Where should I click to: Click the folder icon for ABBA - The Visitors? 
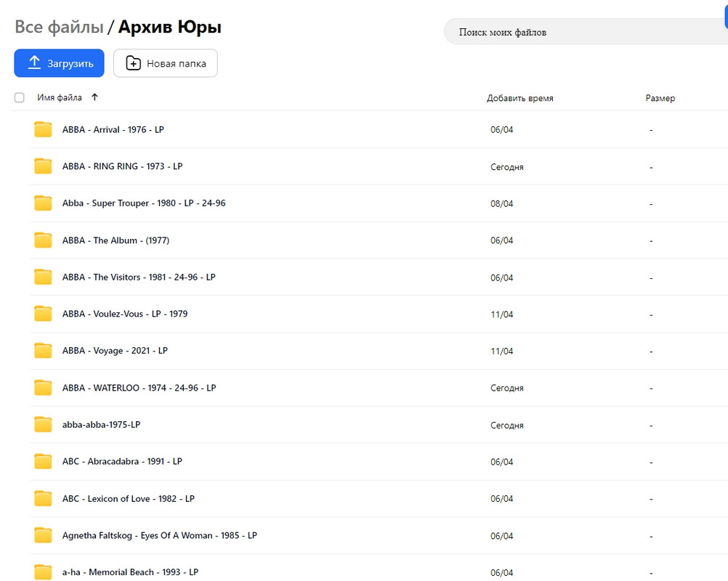[x=43, y=277]
